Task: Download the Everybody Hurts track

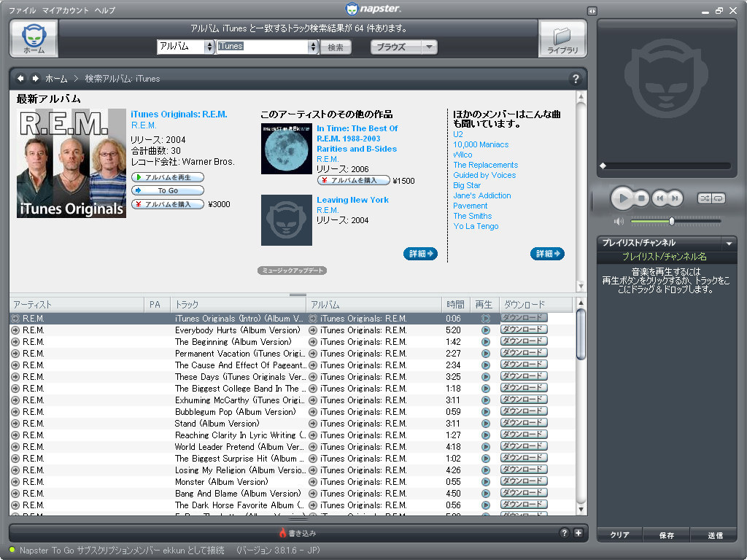Action: [x=524, y=330]
